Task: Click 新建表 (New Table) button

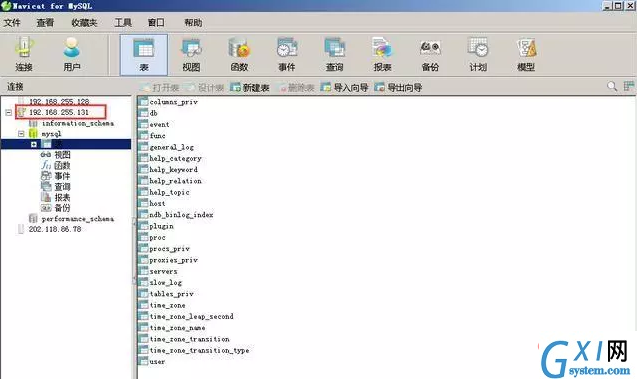Action: pyautogui.click(x=250, y=87)
